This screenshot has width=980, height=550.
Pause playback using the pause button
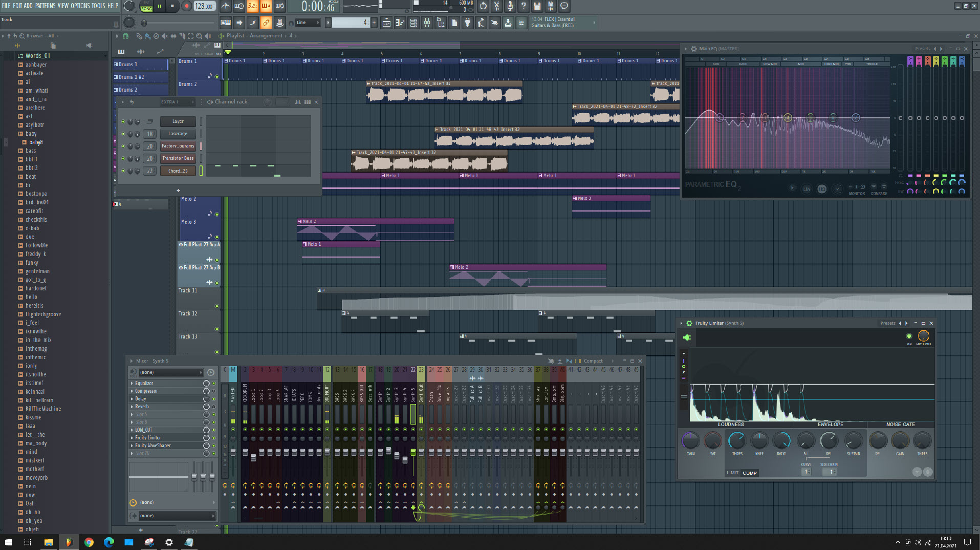tap(160, 6)
